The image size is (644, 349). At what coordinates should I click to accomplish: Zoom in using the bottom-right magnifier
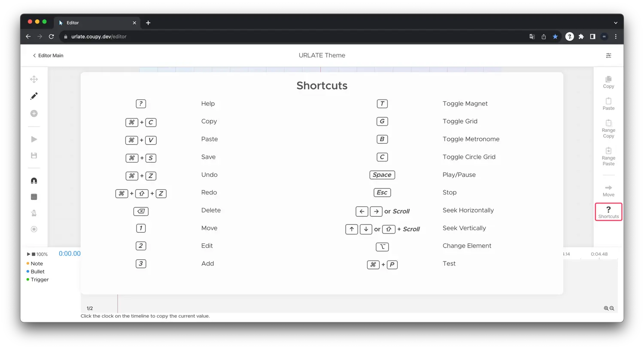tap(605, 308)
